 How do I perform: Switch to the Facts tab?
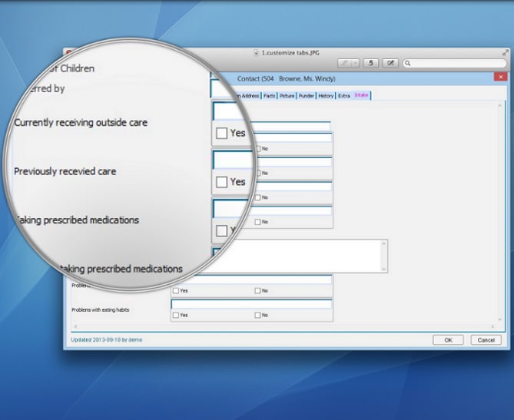point(270,96)
